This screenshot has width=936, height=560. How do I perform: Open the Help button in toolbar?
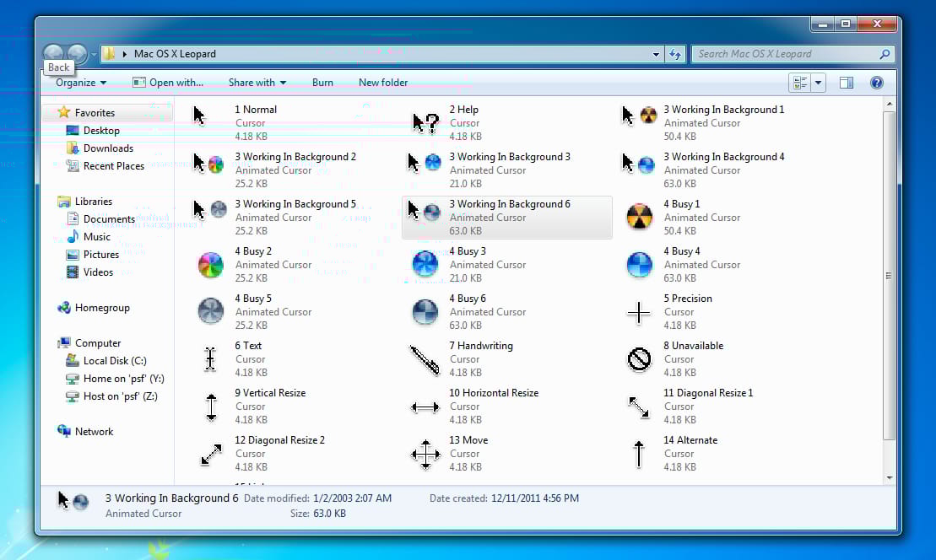(876, 83)
